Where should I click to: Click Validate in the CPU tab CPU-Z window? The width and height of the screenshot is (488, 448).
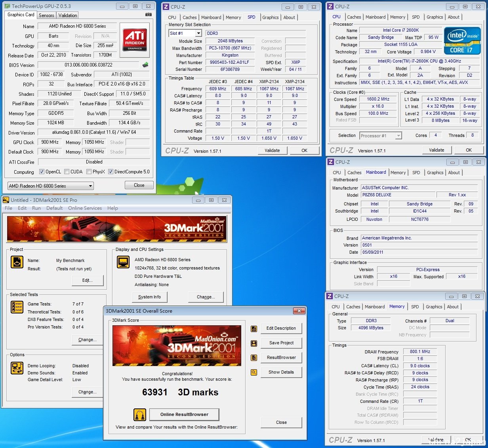(437, 150)
